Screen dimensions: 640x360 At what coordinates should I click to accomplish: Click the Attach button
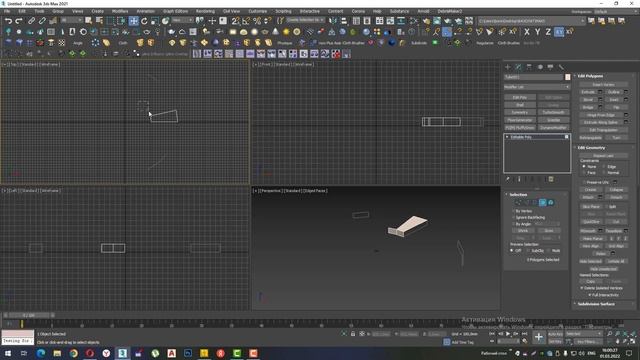point(588,197)
